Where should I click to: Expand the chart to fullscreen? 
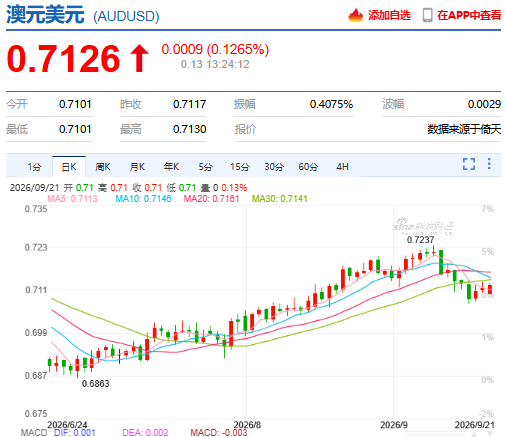tap(469, 164)
